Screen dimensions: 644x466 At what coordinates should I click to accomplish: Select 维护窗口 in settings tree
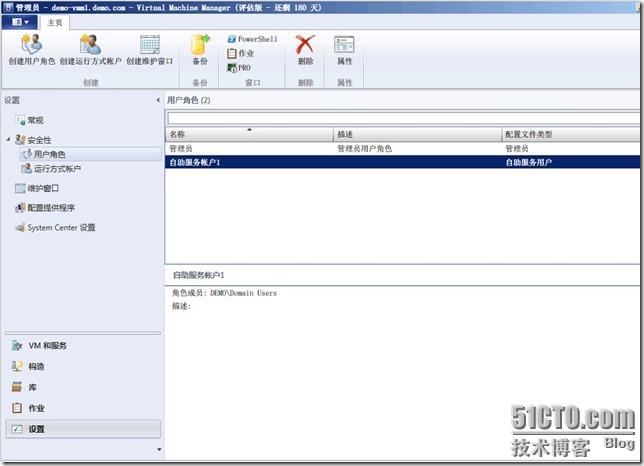[x=37, y=188]
